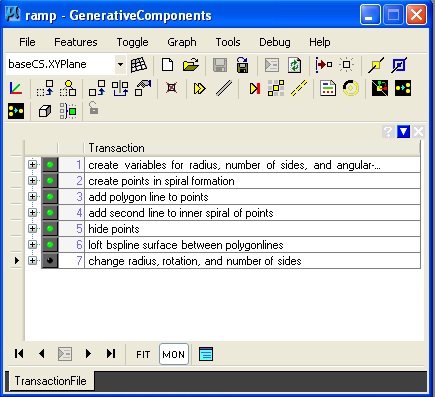Toggle green status light of transaction 5
This screenshot has height=397, width=435.
pos(50,229)
